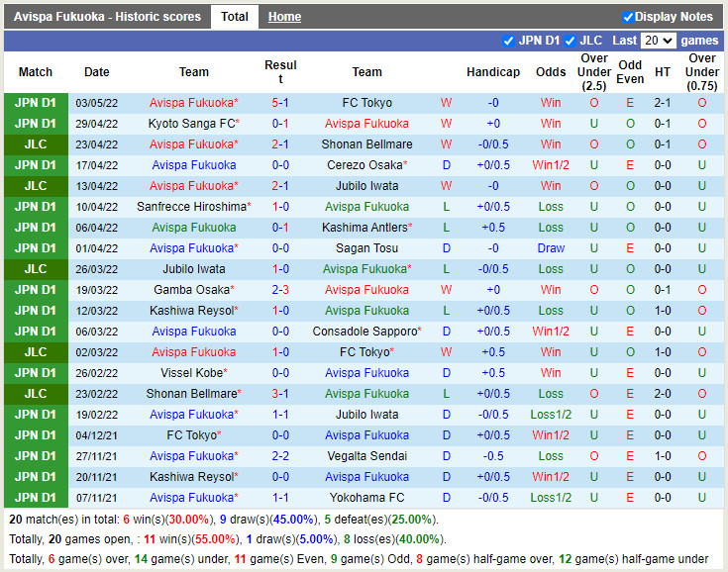This screenshot has width=728, height=572.
Task: Click Sagan Tosu team name
Action: (366, 248)
